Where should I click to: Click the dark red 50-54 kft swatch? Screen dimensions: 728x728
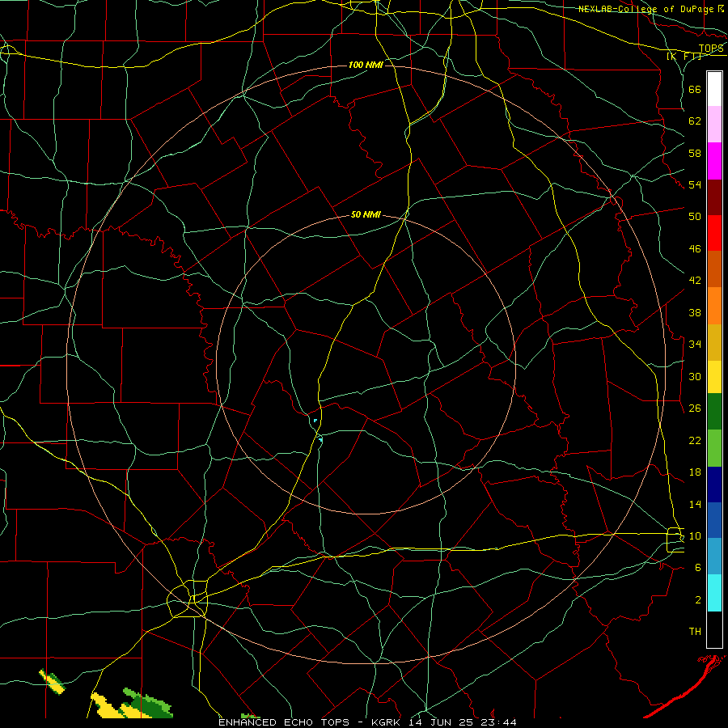point(714,197)
